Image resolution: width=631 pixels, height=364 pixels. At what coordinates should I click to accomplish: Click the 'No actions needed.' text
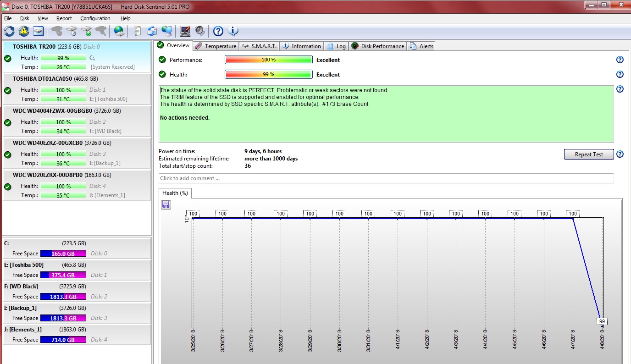point(185,118)
